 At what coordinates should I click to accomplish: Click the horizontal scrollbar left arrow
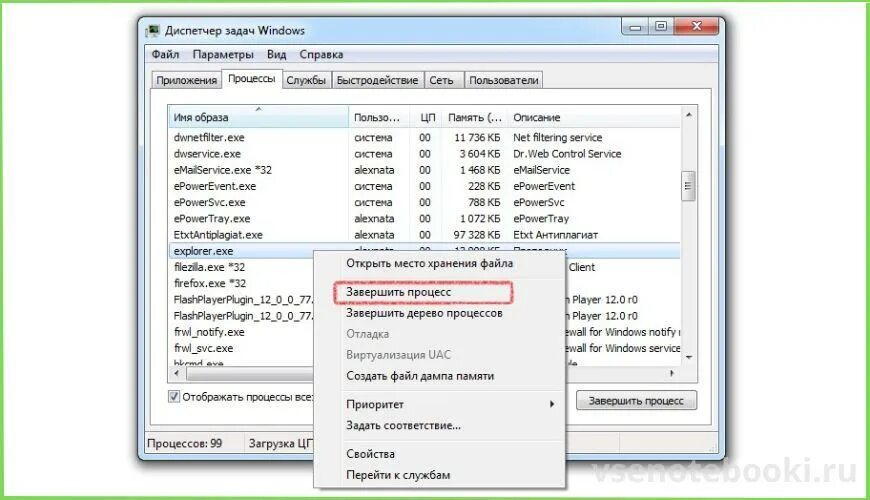[x=176, y=373]
